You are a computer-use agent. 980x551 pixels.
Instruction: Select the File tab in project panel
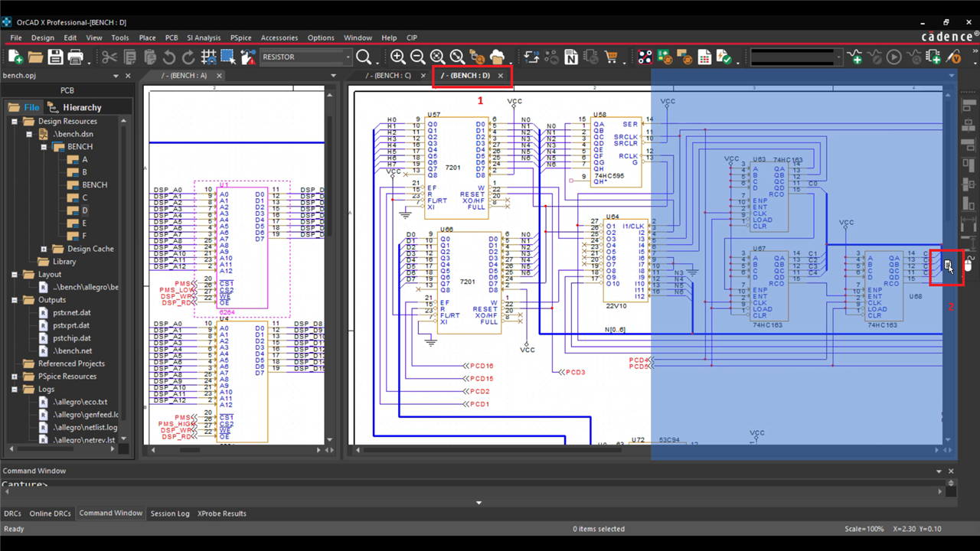pyautogui.click(x=24, y=107)
